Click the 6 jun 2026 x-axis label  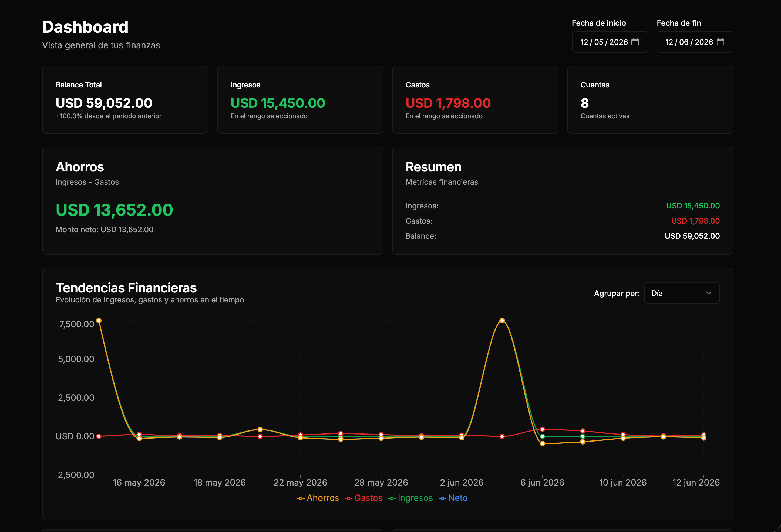tap(542, 483)
